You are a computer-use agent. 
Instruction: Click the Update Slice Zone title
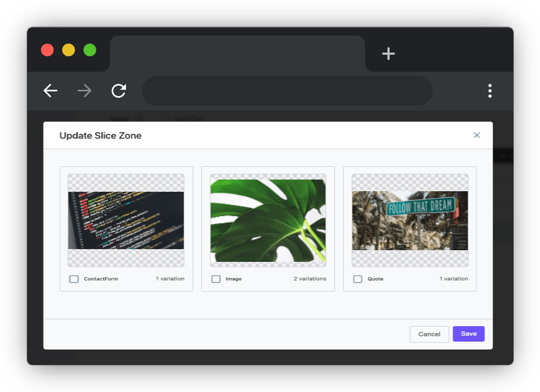100,135
